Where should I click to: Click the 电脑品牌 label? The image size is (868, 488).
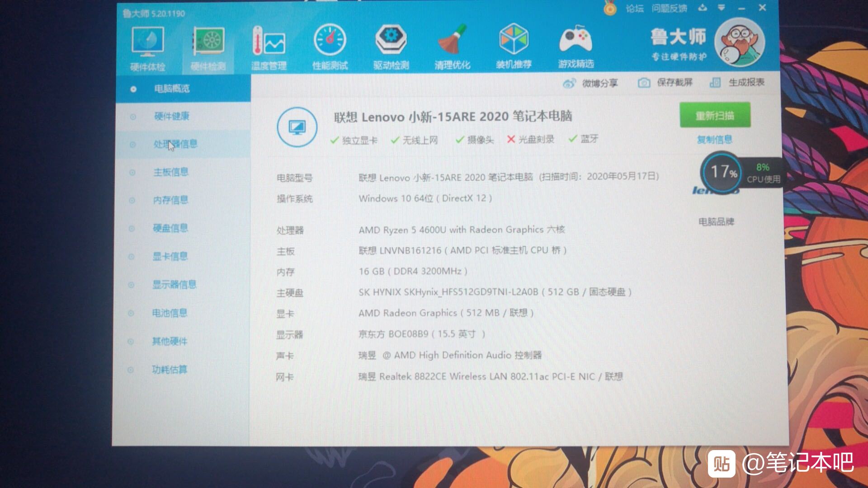pyautogui.click(x=716, y=222)
